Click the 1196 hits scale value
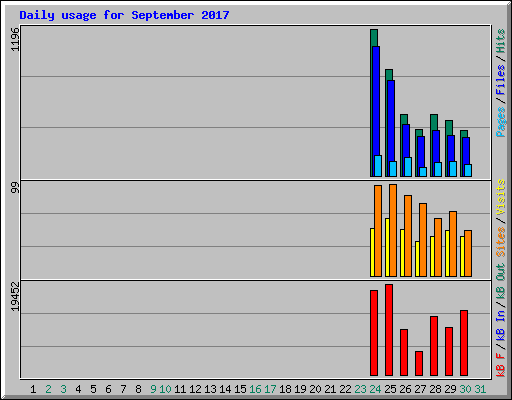 point(15,39)
